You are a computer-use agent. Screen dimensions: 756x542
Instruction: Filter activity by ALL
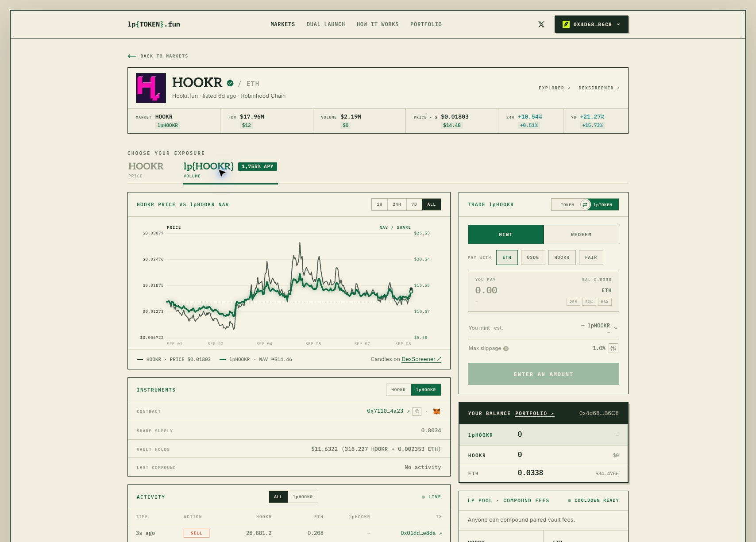click(278, 497)
